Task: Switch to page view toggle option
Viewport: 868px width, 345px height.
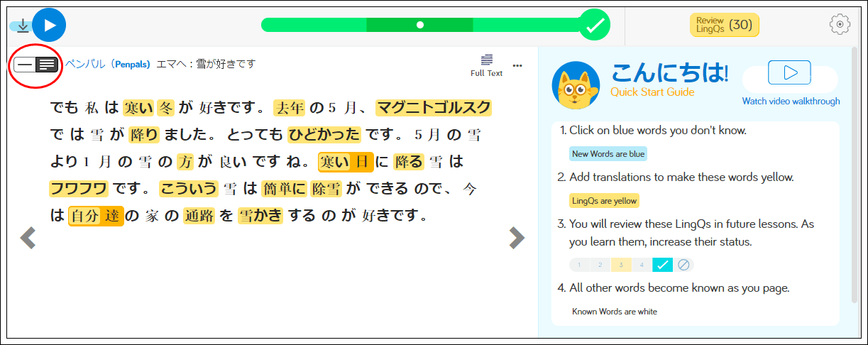Action: click(x=48, y=65)
